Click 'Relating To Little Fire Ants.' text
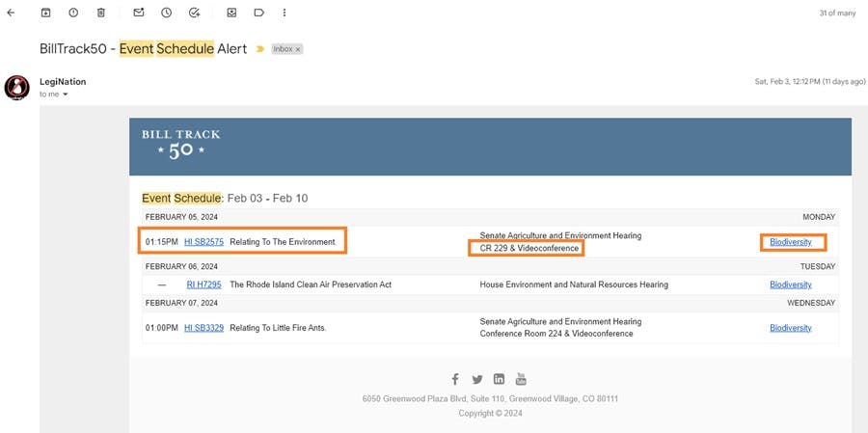This screenshot has height=433, width=868. tap(278, 328)
